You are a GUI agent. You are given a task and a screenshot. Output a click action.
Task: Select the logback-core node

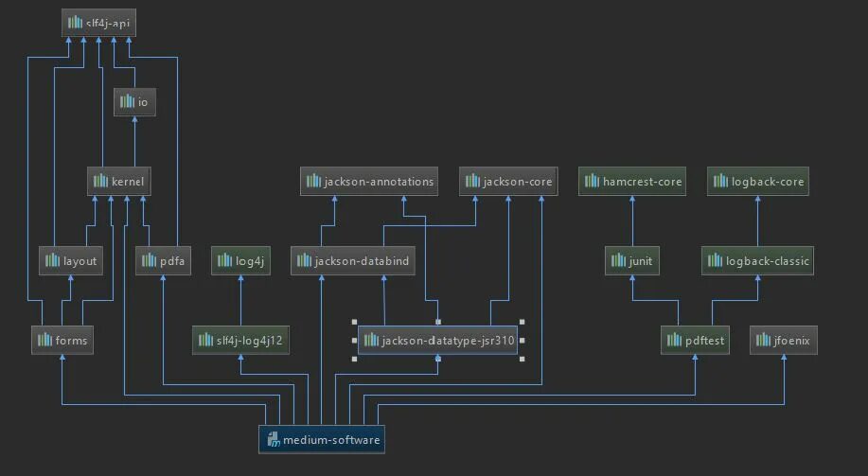[x=758, y=181]
